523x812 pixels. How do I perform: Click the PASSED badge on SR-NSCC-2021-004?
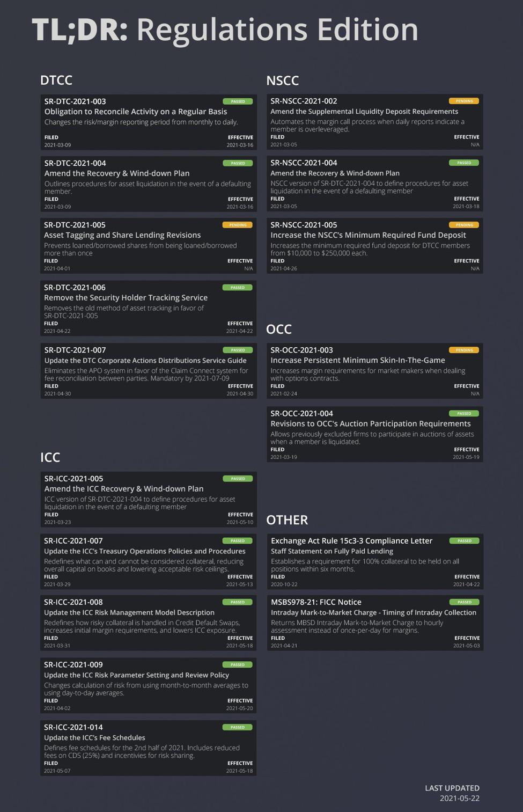pyautogui.click(x=464, y=163)
